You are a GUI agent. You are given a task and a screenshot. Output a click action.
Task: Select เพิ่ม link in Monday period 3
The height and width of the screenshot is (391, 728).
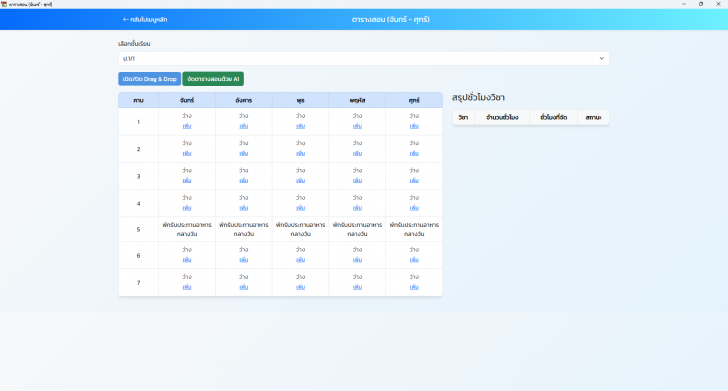tap(187, 181)
